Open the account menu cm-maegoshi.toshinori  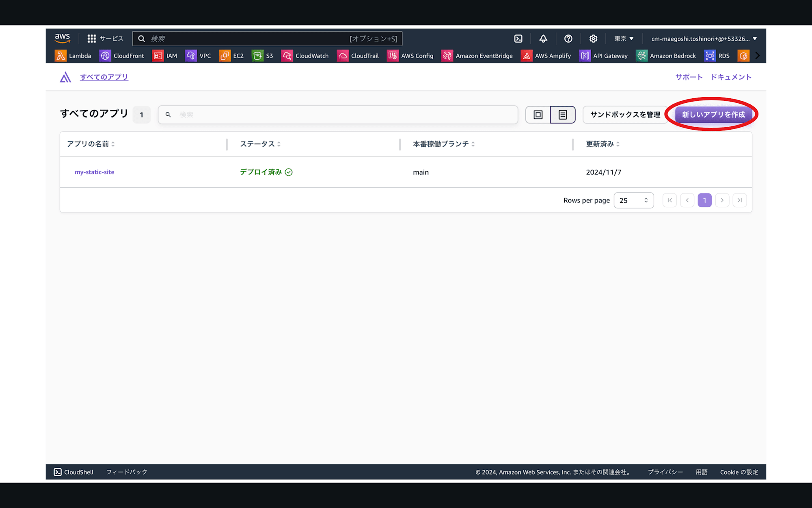[704, 39]
